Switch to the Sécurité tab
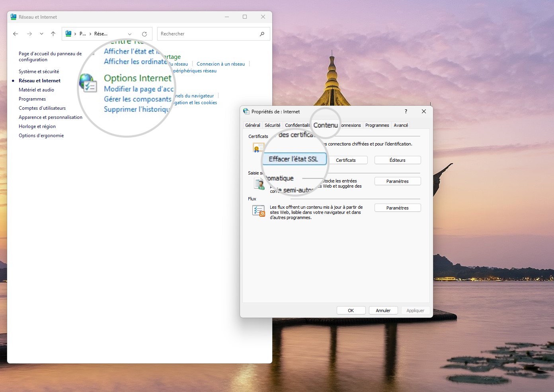 point(272,125)
